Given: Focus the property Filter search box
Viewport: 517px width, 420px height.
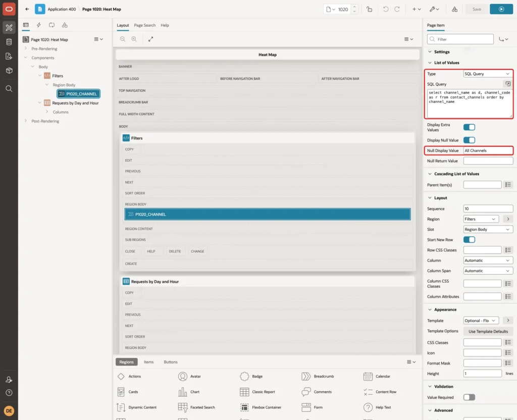Looking at the screenshot, I should coord(460,39).
